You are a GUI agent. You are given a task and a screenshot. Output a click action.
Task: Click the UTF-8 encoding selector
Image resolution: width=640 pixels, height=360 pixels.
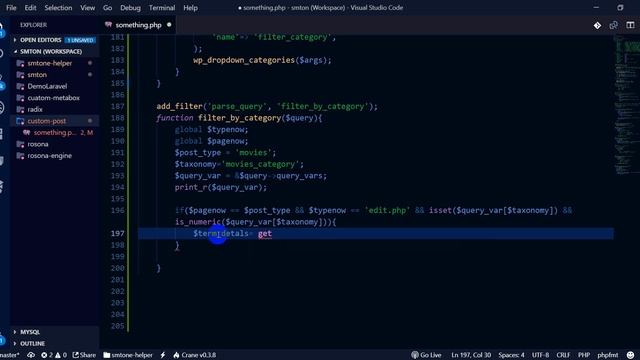[540, 355]
